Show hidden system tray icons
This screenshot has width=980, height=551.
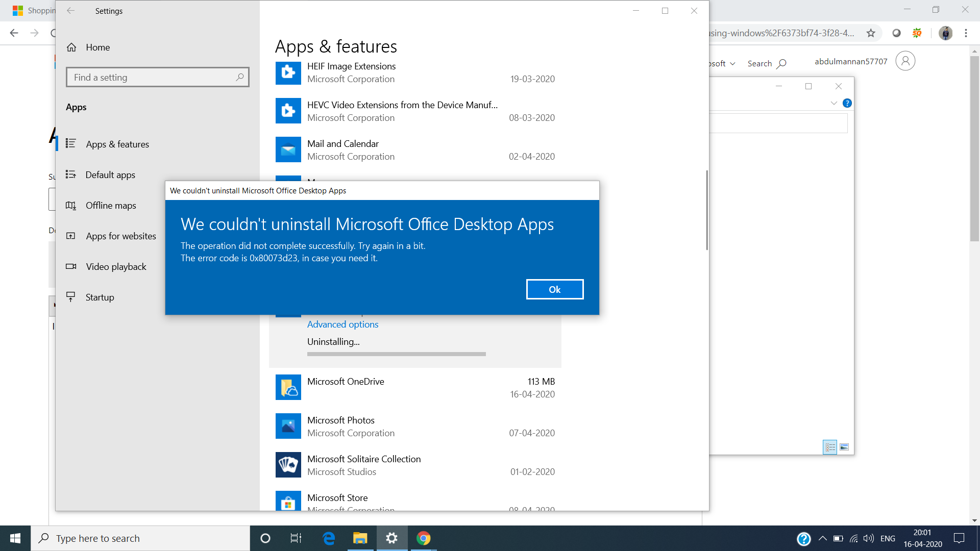823,538
